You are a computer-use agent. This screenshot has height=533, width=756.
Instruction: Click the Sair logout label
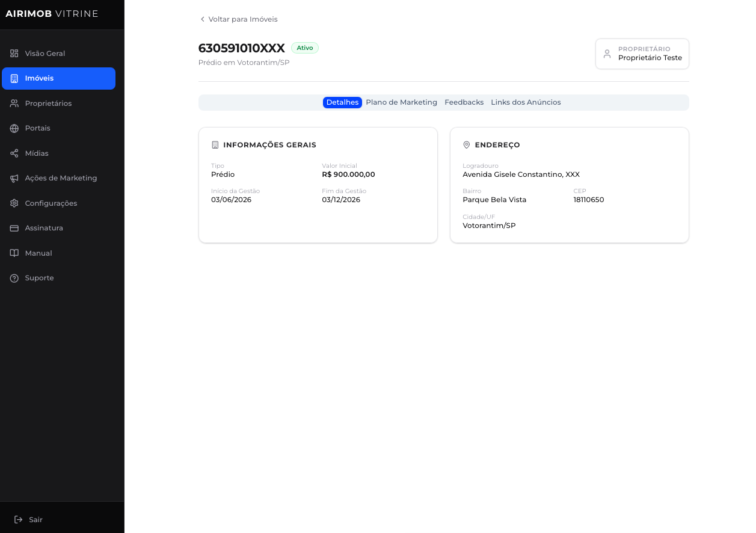(36, 520)
